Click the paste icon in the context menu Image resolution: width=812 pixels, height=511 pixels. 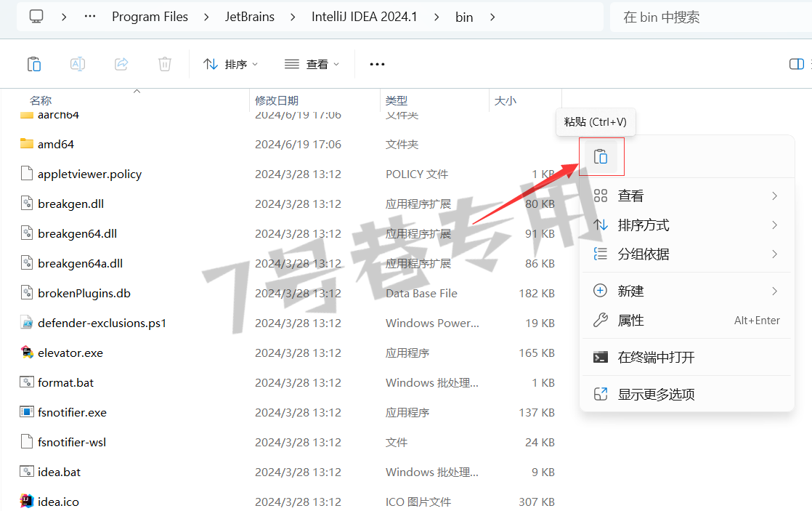(601, 156)
